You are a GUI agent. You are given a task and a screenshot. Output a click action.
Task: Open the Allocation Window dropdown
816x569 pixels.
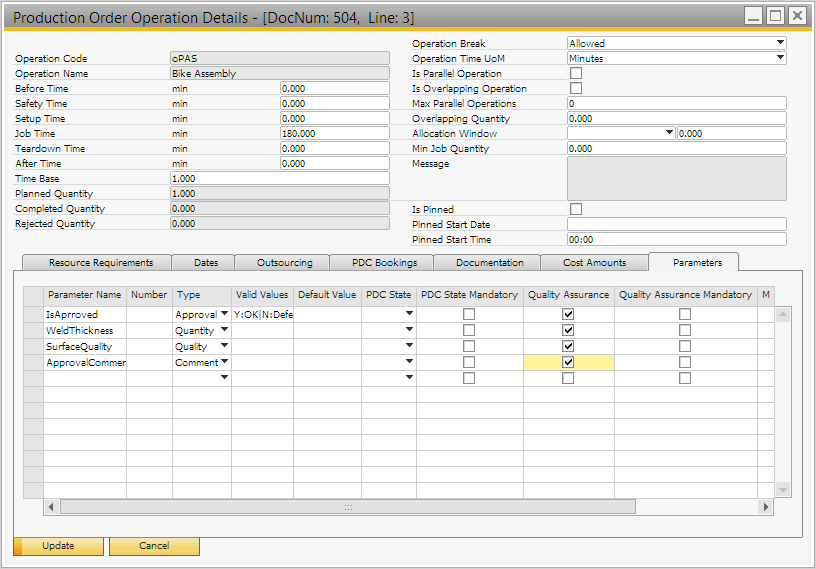[669, 133]
